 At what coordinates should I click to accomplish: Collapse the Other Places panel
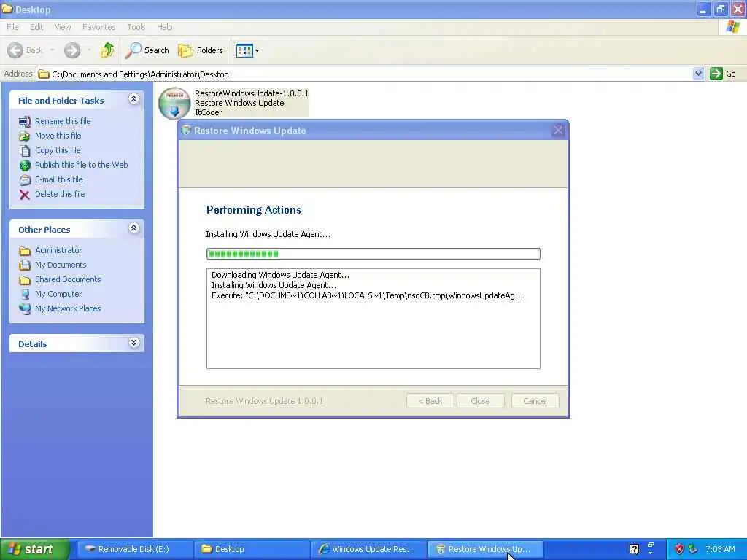(134, 228)
